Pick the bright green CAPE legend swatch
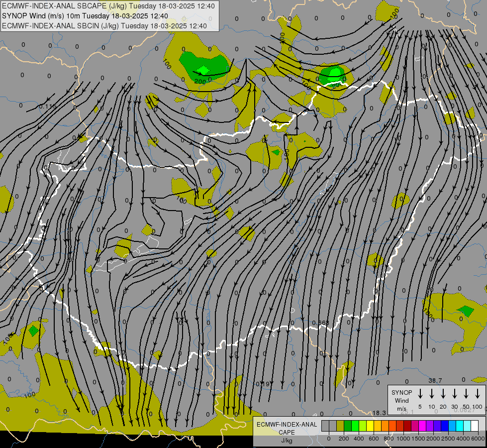This screenshot has height=448, width=487. pyautogui.click(x=355, y=426)
